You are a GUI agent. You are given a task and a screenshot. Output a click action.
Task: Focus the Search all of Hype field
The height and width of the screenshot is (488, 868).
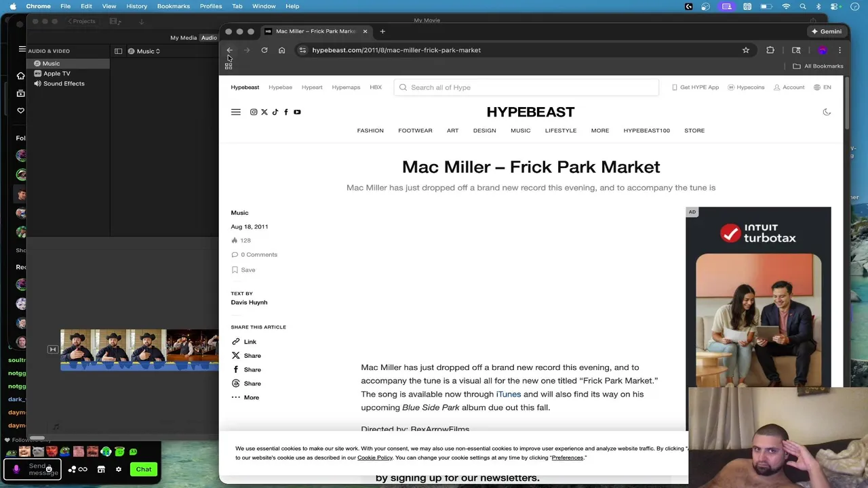tap(526, 87)
